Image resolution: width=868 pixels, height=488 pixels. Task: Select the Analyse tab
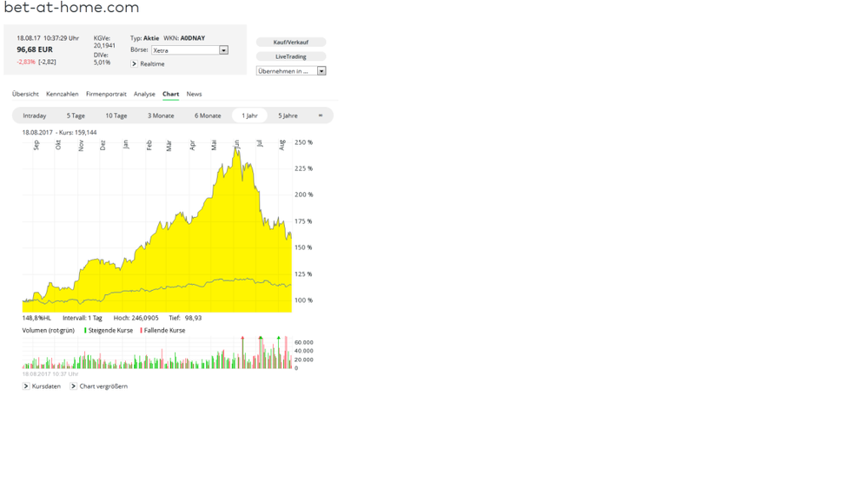pyautogui.click(x=144, y=94)
